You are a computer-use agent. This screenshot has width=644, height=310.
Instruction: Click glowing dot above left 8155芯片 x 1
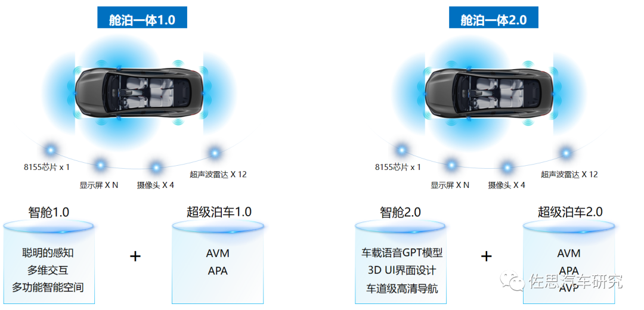click(x=51, y=150)
